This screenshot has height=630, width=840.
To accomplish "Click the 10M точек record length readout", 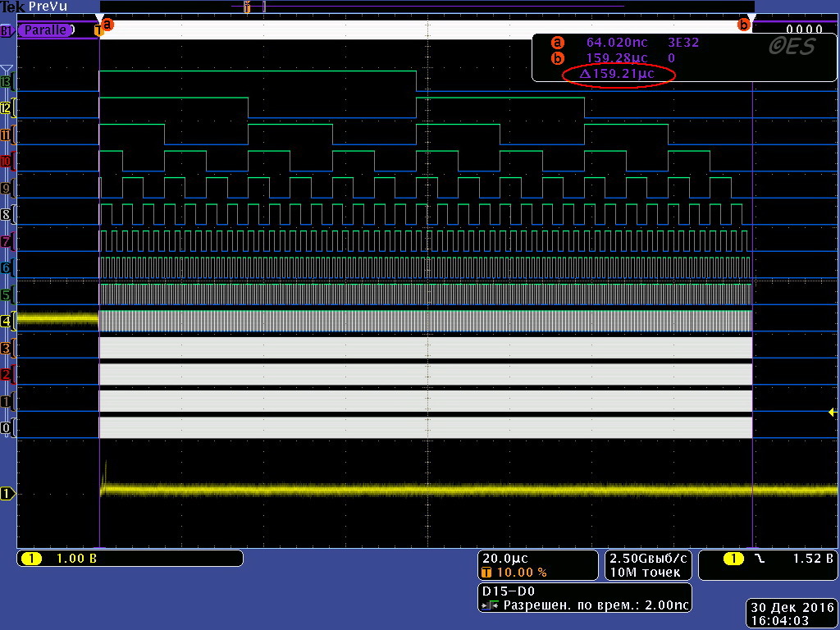I will coord(645,572).
